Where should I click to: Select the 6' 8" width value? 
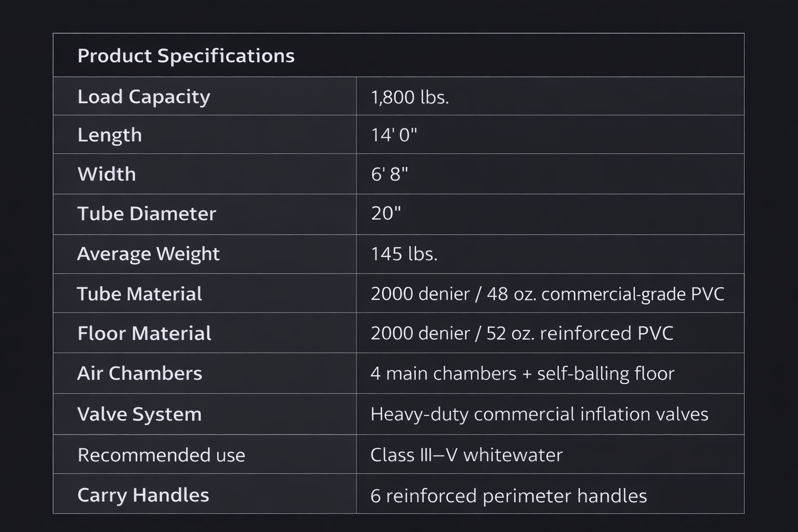point(389,174)
